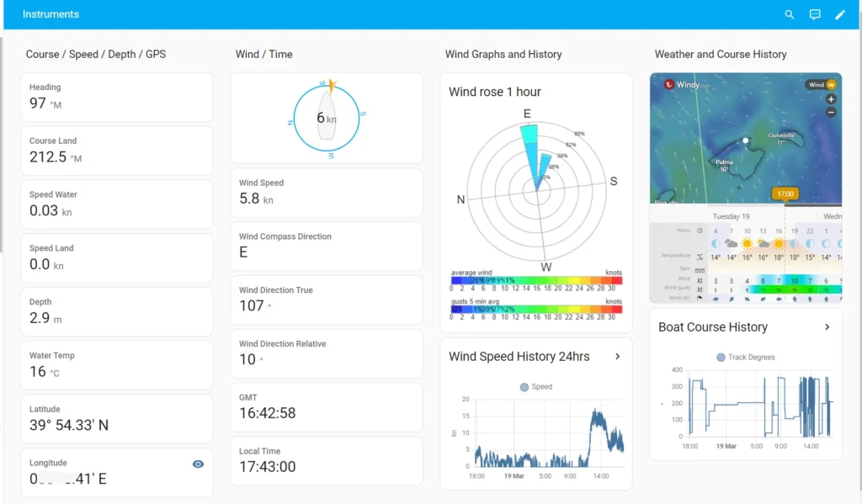This screenshot has width=862, height=504.
Task: Open the Wind Direction True card
Action: point(327,300)
